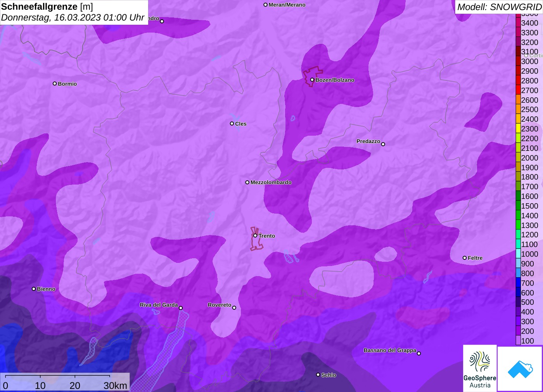Screen dimensions: 543x392
Task: Click the 'Schneefallgrenze [m]' title text
Action: point(47,7)
